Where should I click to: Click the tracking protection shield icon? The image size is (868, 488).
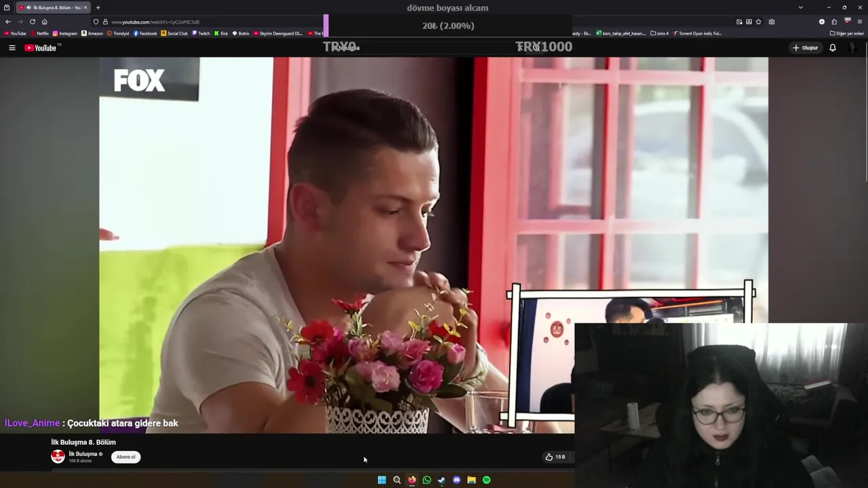96,22
